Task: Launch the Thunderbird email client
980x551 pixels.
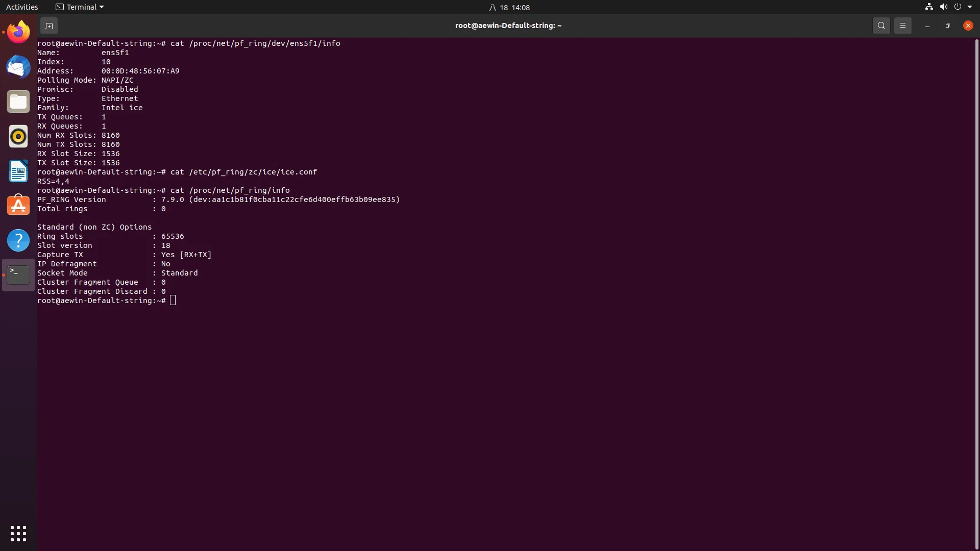Action: [x=18, y=66]
